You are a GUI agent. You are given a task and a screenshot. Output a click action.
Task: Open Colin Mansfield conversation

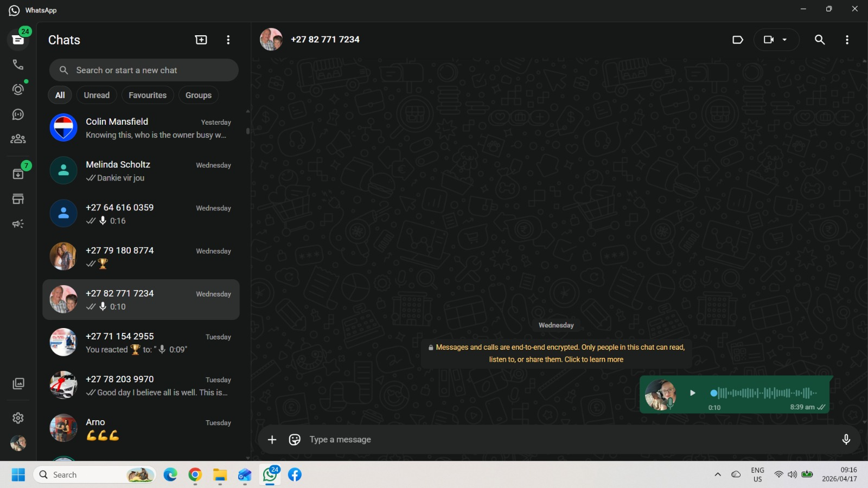click(141, 128)
